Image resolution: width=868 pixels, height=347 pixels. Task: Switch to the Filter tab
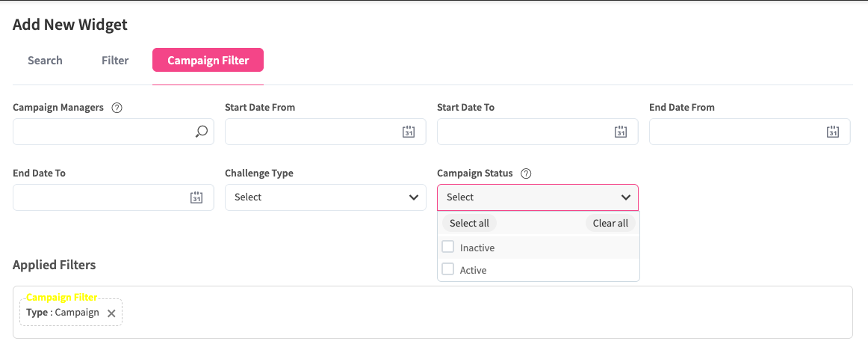coord(115,61)
